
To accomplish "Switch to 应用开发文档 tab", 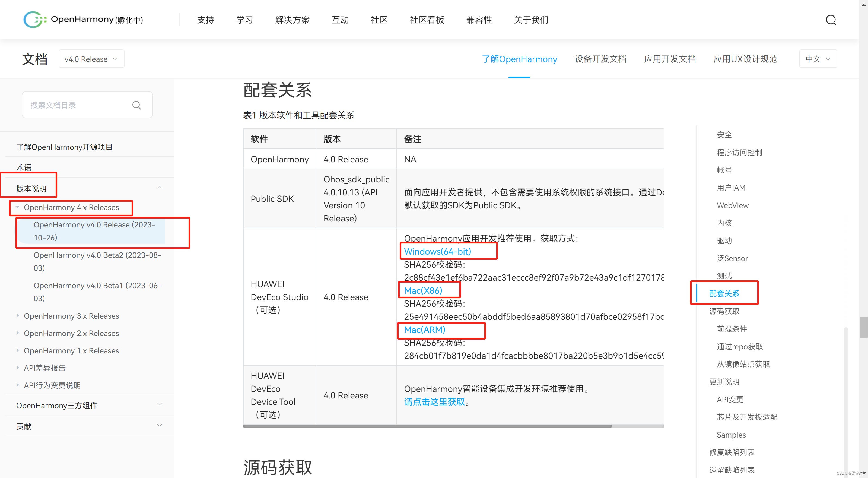I will [670, 59].
